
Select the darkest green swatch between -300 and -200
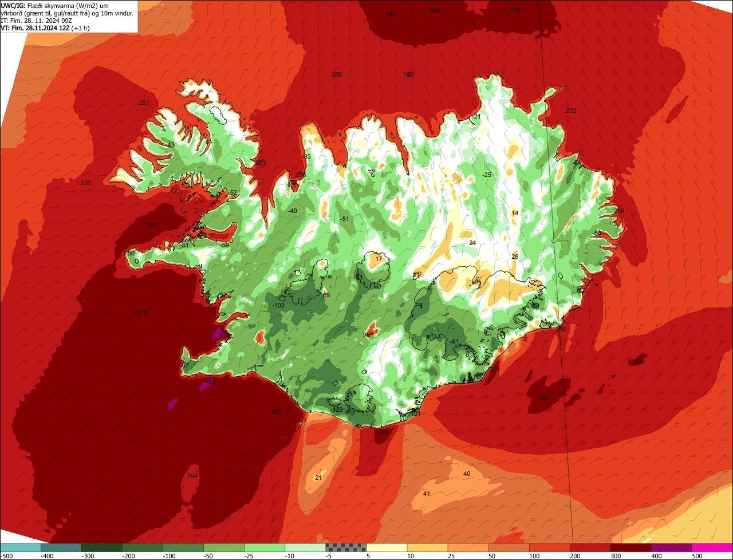coord(101,547)
